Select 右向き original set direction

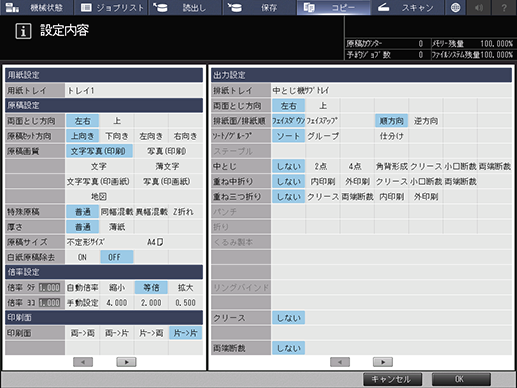(x=186, y=136)
